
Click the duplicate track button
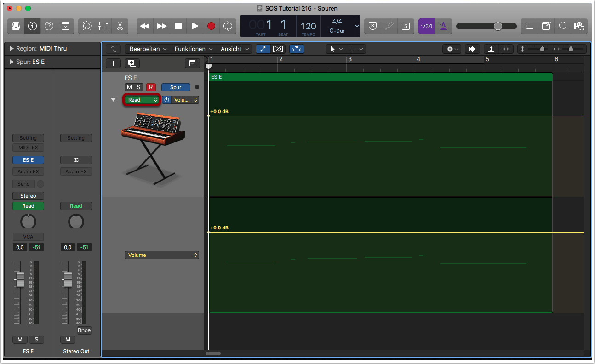point(132,63)
